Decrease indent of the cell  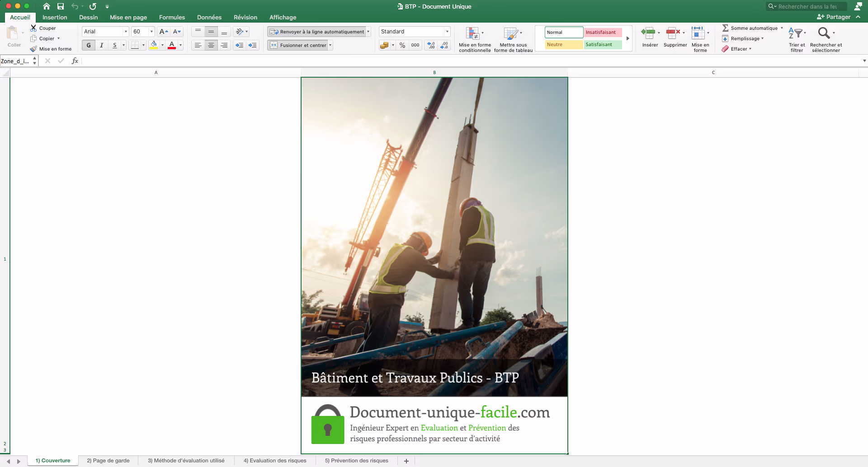[240, 45]
